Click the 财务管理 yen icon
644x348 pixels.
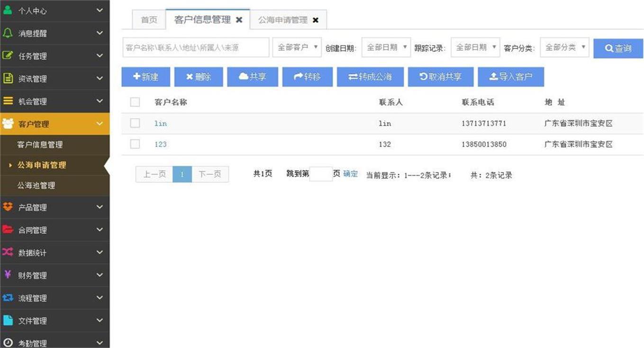click(8, 275)
